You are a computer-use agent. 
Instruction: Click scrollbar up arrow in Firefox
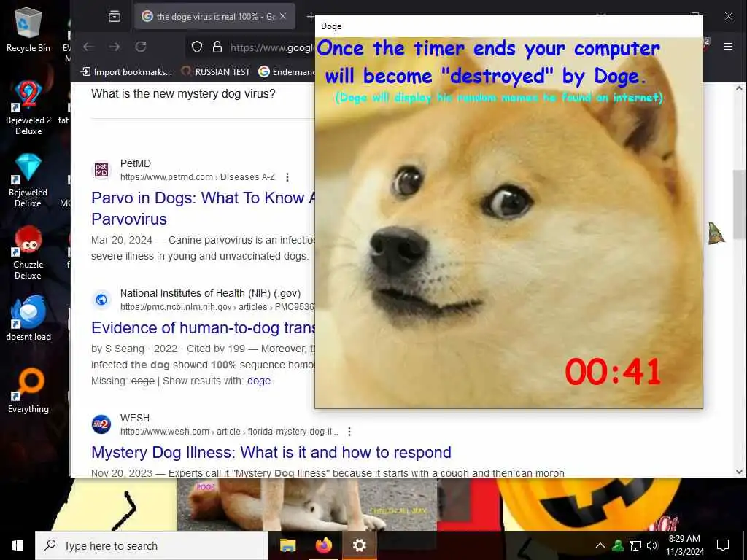[740, 88]
